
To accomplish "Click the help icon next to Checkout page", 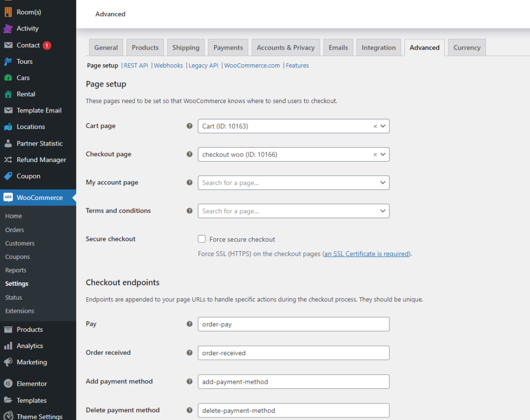I will 189,154.
